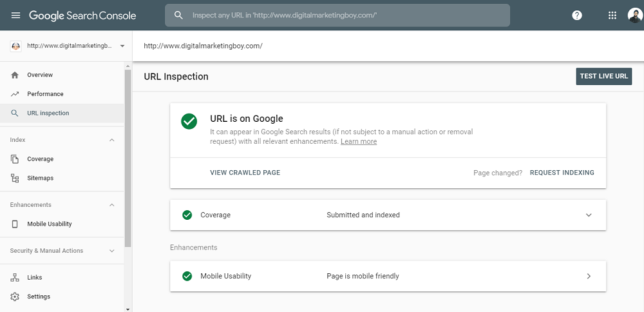Click the inspected URL text below the search bar

(x=203, y=46)
